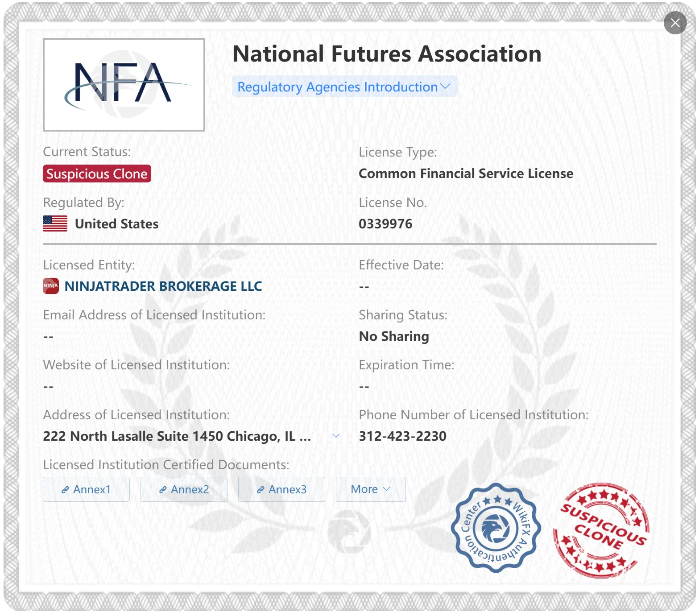This screenshot has width=699, height=616.
Task: Select phone number 312-423-2230
Action: click(402, 436)
